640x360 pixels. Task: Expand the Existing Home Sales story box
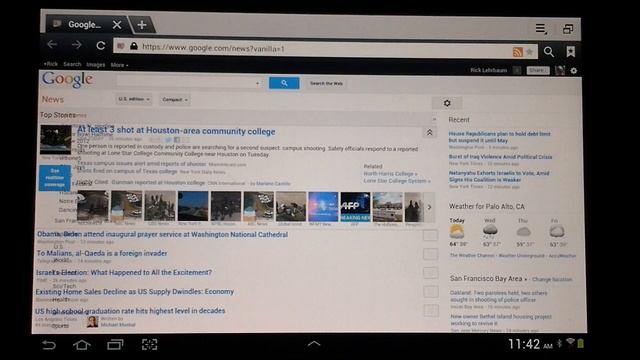tap(430, 292)
